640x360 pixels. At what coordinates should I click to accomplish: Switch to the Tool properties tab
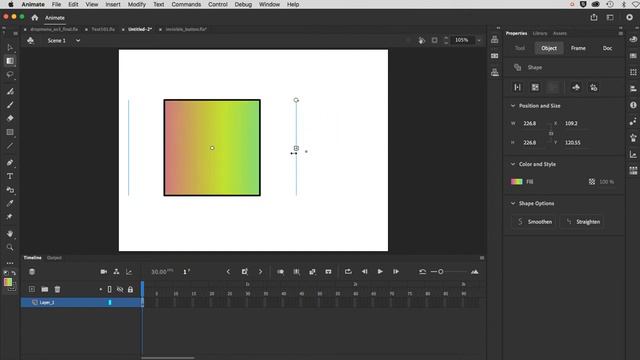point(520,48)
